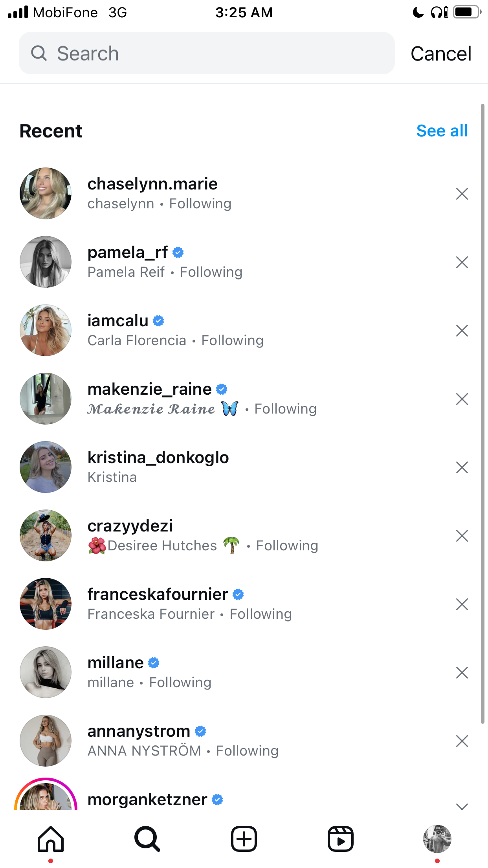Screen dimensions: 488x868
Task: Remove pamela_rf from recent searches
Action: [x=462, y=262]
